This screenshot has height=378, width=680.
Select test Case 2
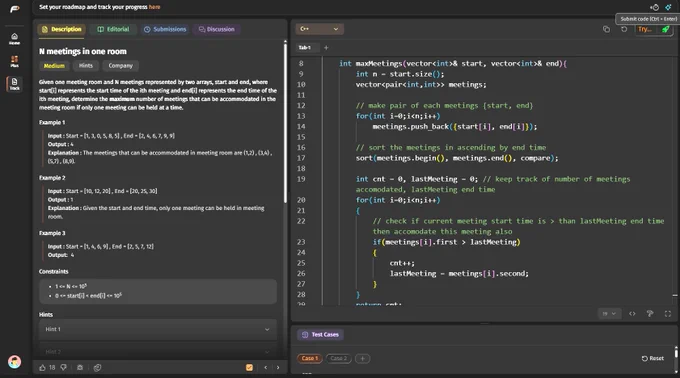338,358
